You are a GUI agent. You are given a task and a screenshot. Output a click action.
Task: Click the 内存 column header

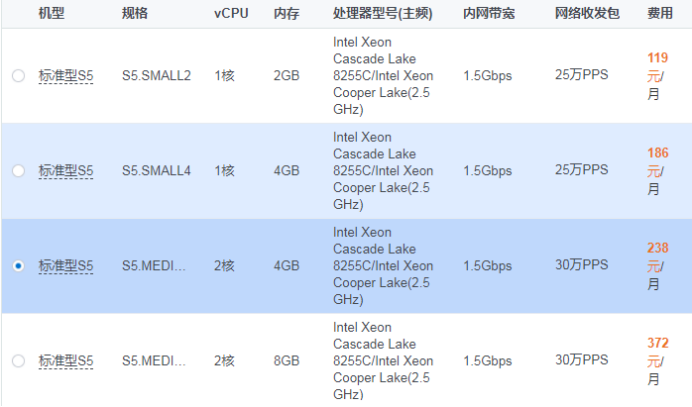[285, 13]
